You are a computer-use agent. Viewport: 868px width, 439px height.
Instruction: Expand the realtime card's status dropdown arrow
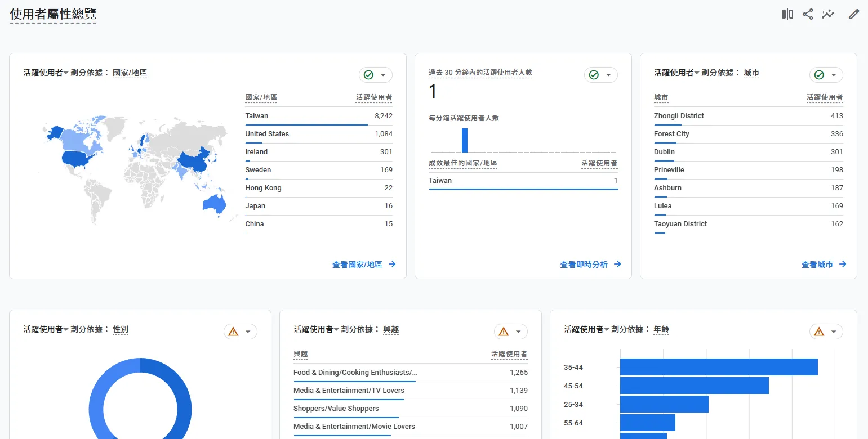tap(608, 75)
